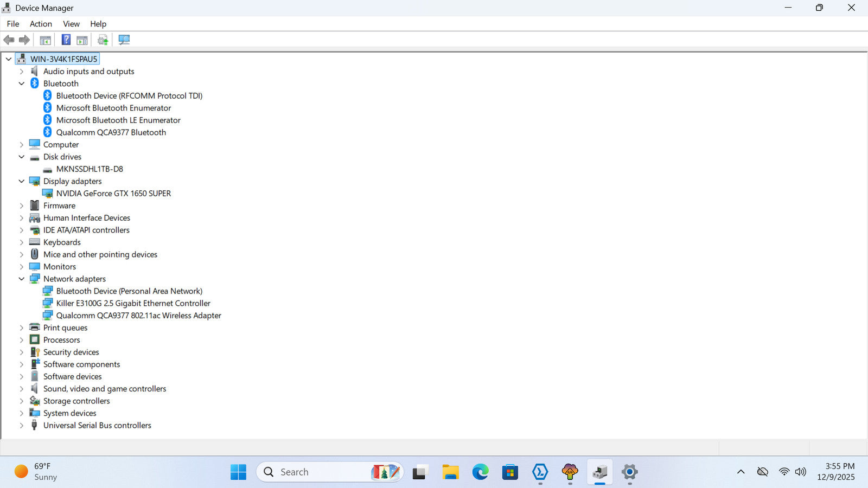Expand the Computer category chevron
868x488 pixels.
(22, 145)
